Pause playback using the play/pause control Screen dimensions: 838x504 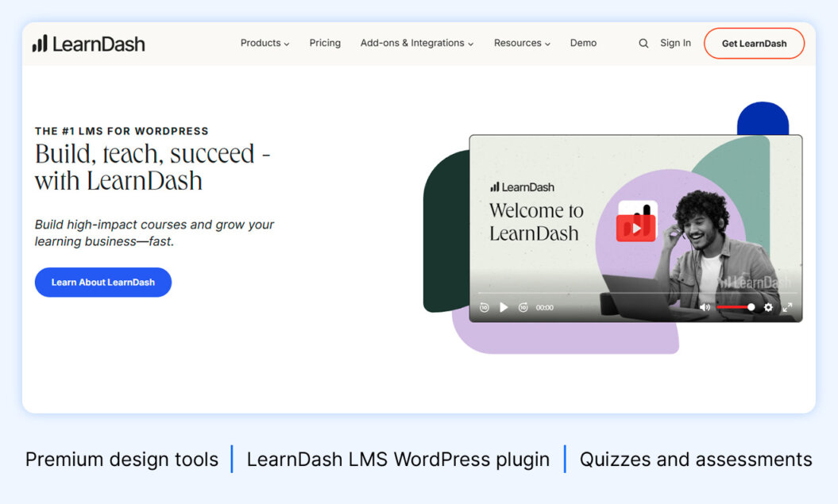click(504, 307)
